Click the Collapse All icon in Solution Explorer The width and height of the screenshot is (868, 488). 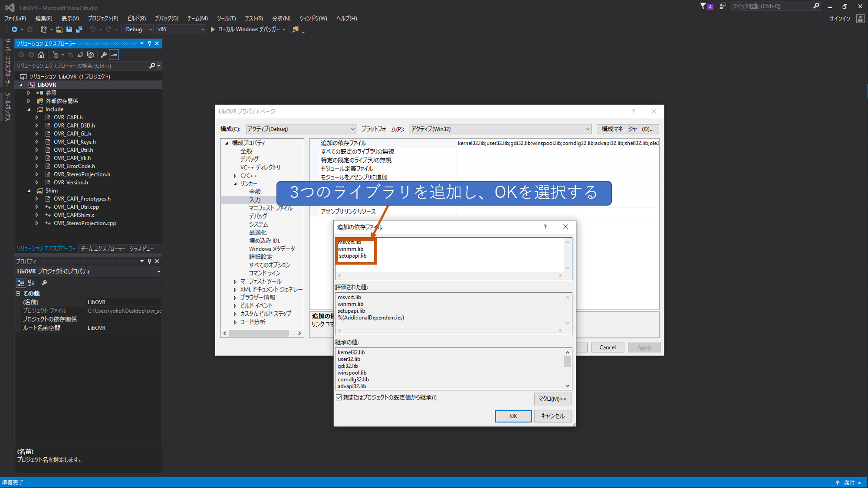coord(81,55)
